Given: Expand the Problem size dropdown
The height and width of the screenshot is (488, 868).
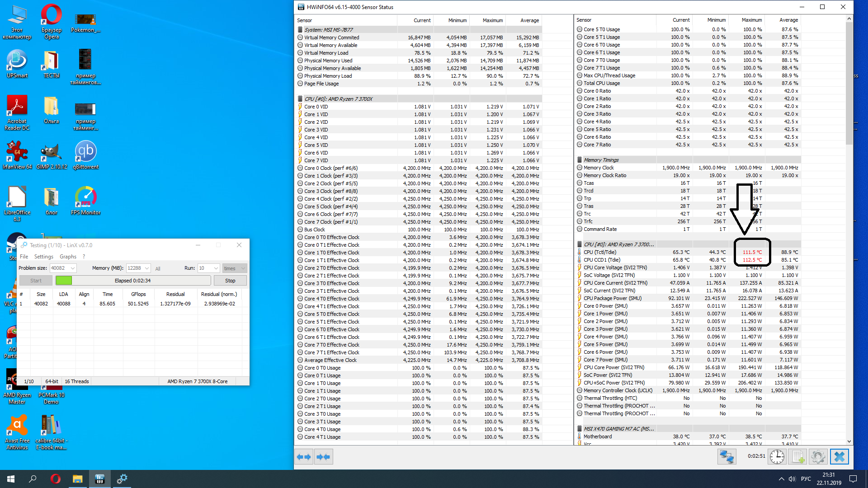Looking at the screenshot, I should (72, 268).
